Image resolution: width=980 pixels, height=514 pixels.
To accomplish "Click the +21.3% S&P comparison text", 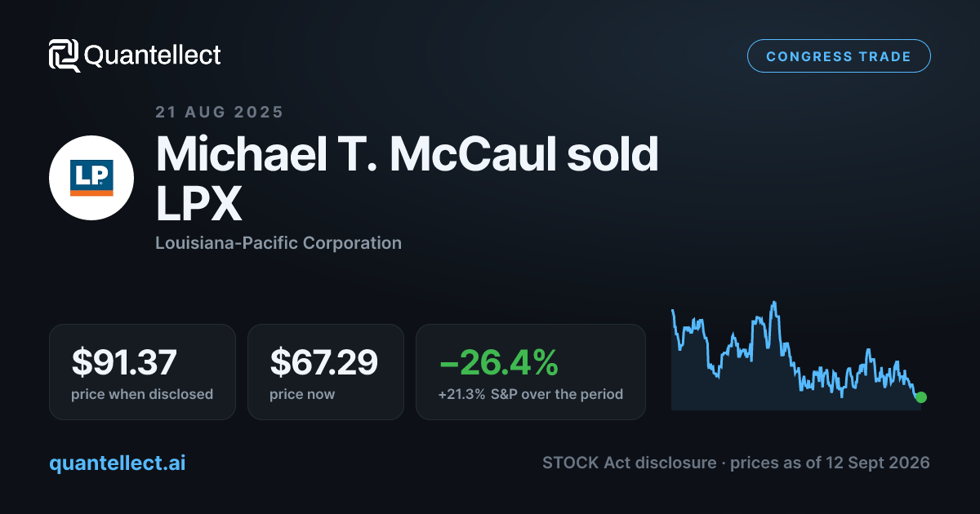I will coord(531,394).
